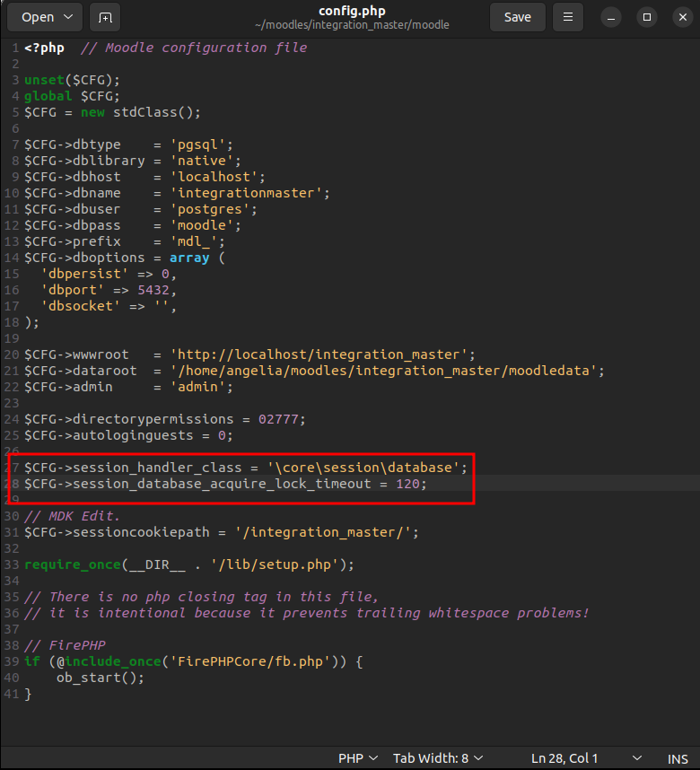The image size is (700, 770).
Task: Click the 'postgres' dbuser value
Action: pos(210,209)
